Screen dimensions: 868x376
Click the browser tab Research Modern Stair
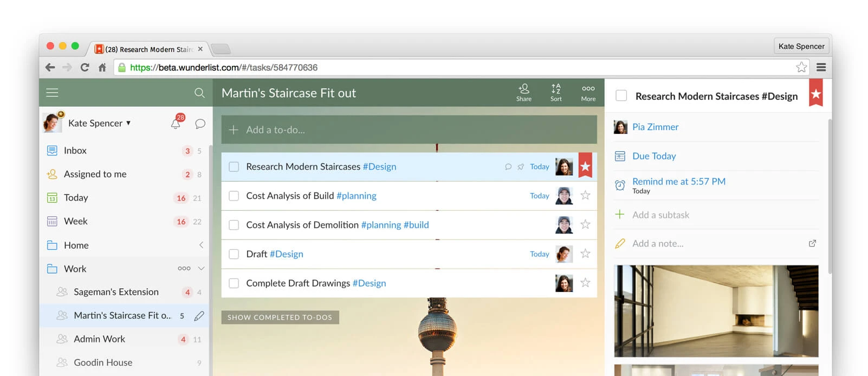tap(148, 49)
